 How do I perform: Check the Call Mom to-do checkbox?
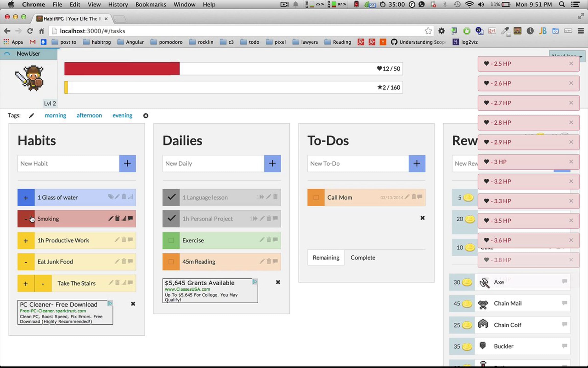pos(316,197)
